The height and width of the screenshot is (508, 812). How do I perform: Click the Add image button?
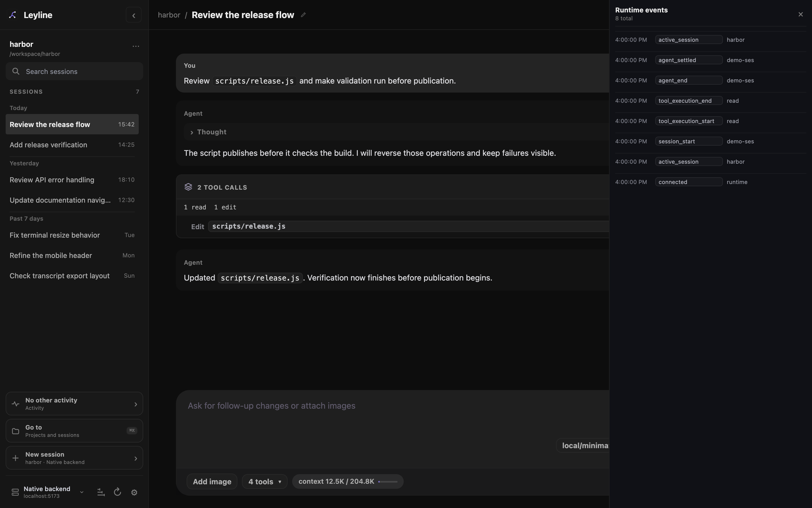point(212,482)
